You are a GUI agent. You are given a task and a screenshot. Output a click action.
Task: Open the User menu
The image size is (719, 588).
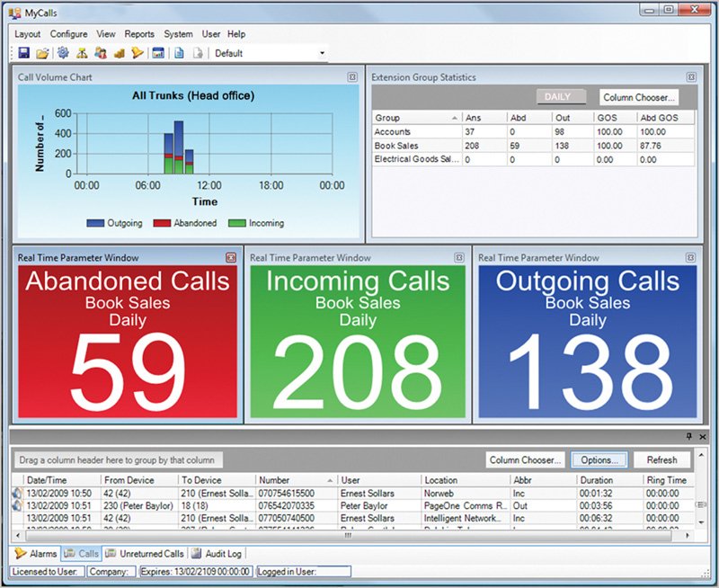pos(211,34)
